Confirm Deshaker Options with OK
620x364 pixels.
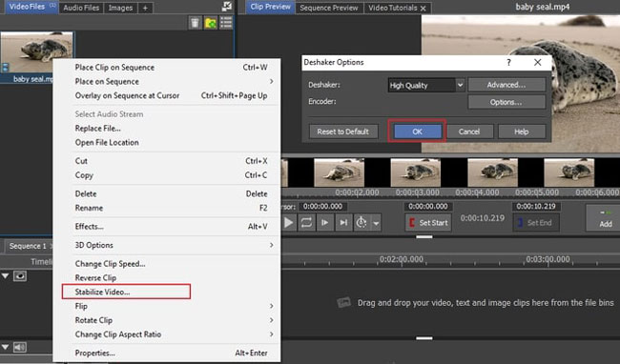(418, 131)
